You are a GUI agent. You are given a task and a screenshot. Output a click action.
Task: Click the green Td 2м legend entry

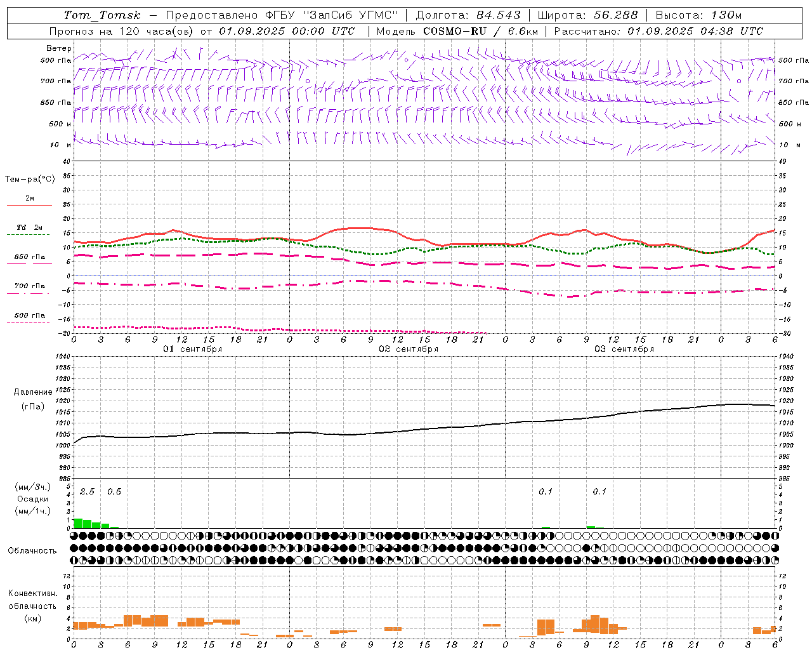[x=29, y=230]
